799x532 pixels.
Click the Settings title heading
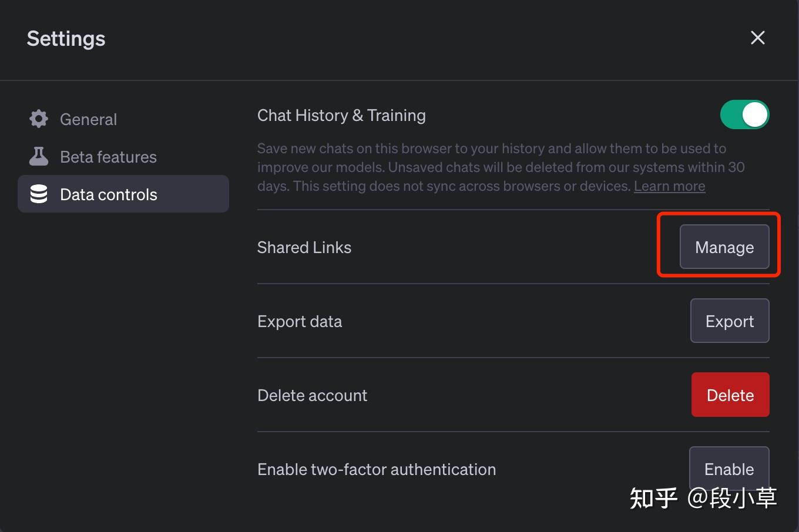point(66,39)
